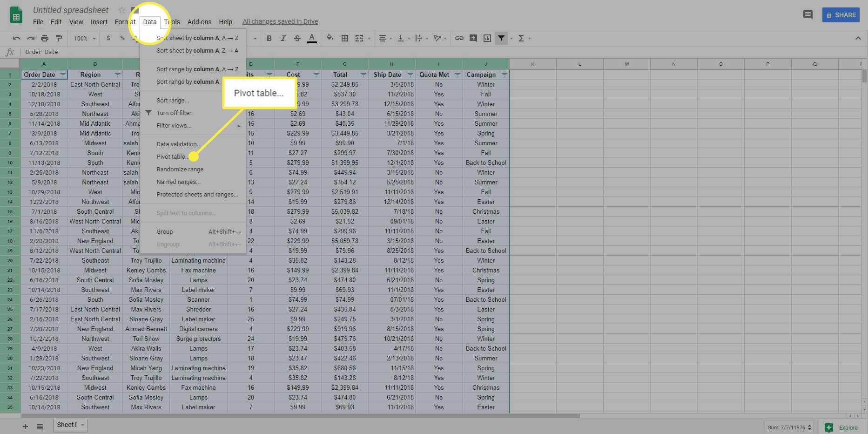Open the Add-ons menu
Screen dimensions: 868x434
coord(199,22)
